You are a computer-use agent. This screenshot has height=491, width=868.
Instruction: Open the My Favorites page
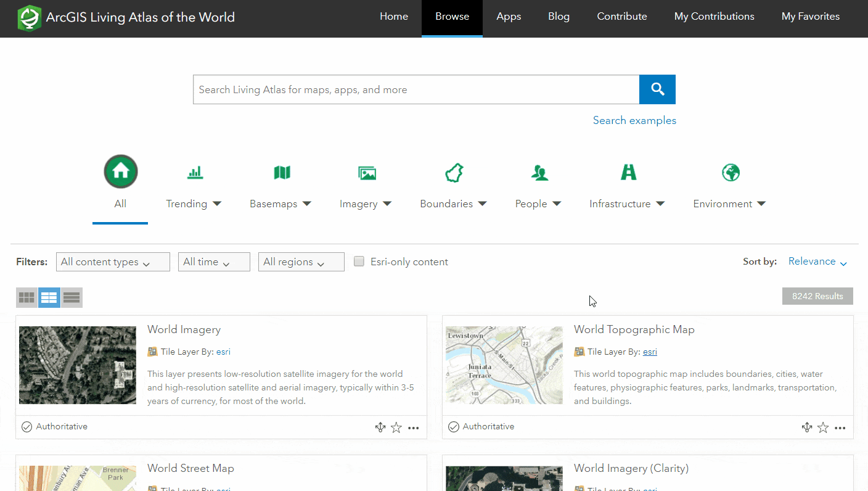point(810,17)
